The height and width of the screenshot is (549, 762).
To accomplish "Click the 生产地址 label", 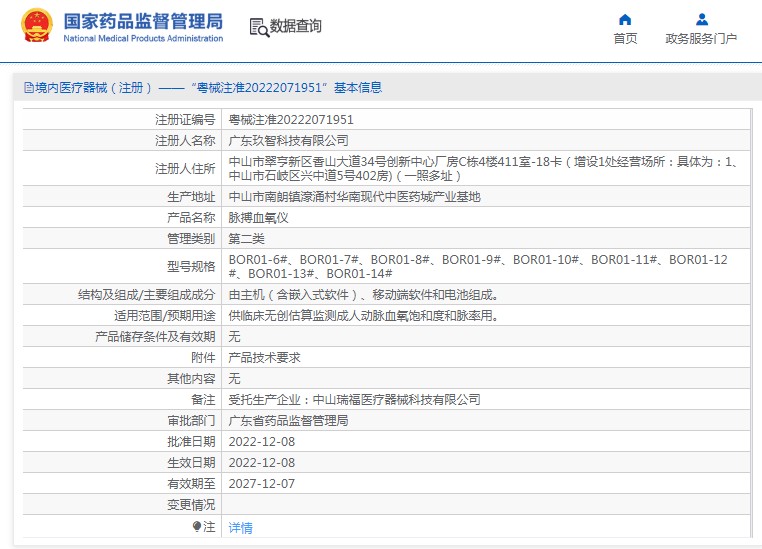I will point(191,197).
